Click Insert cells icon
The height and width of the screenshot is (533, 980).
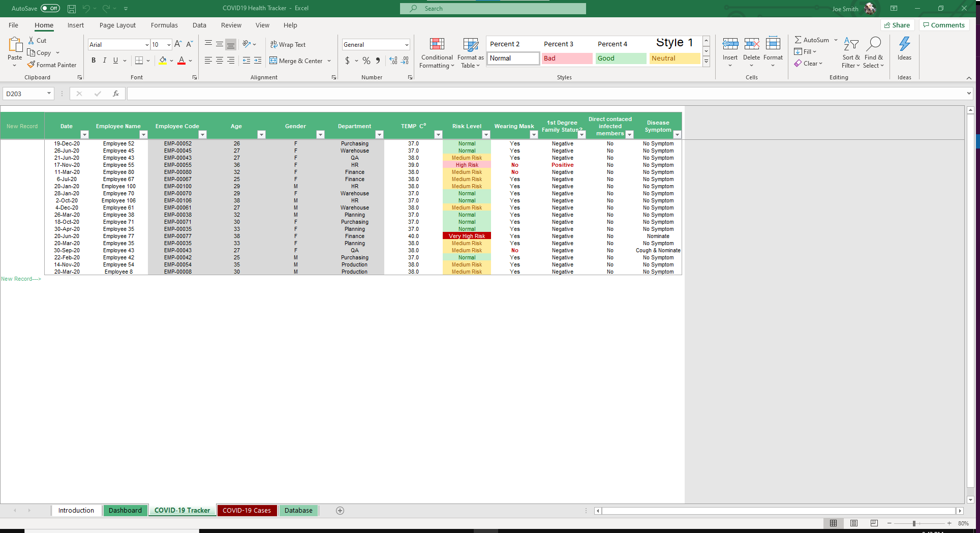[730, 44]
